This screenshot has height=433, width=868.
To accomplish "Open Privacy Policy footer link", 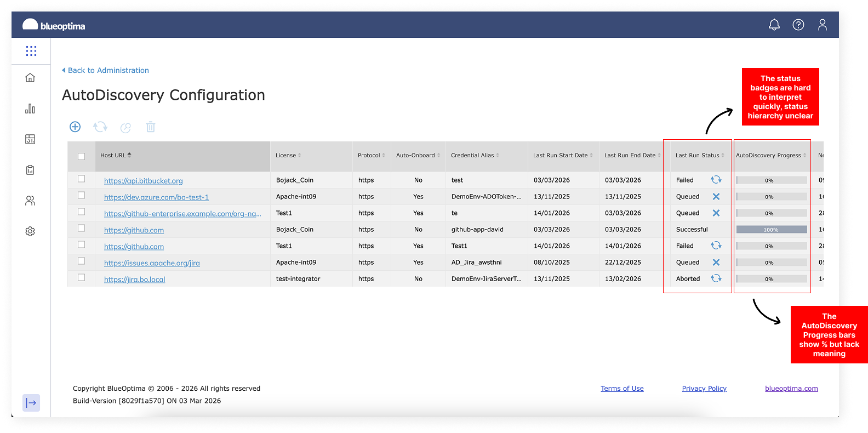I will coord(704,388).
